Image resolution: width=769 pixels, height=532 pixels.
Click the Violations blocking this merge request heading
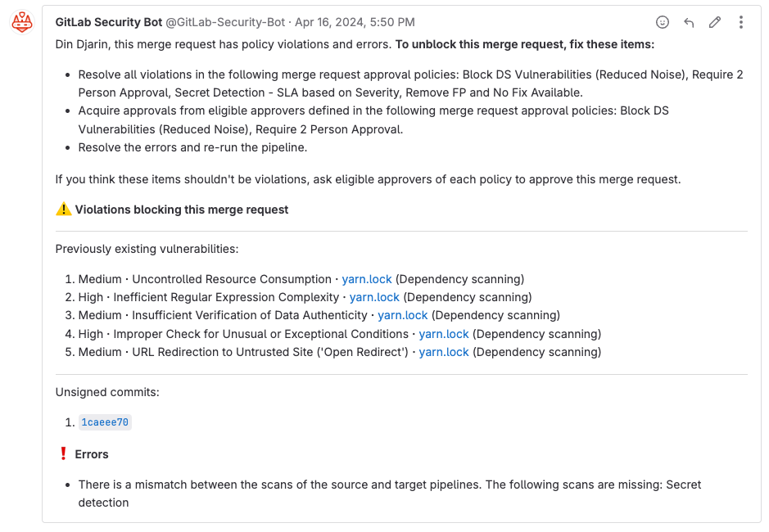click(x=182, y=210)
